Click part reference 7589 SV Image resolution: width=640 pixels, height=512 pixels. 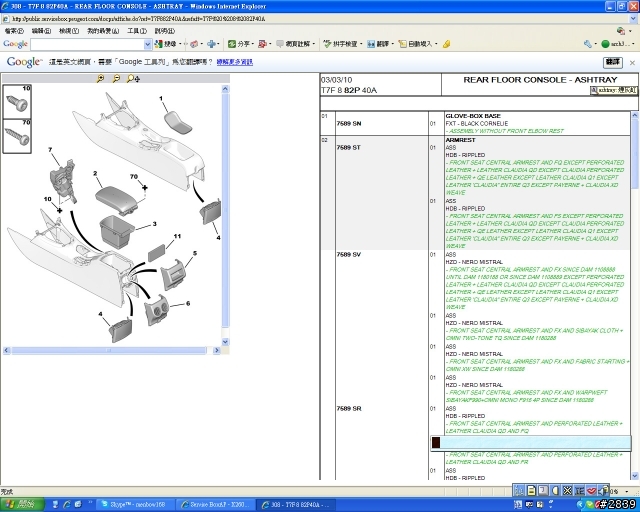349,254
